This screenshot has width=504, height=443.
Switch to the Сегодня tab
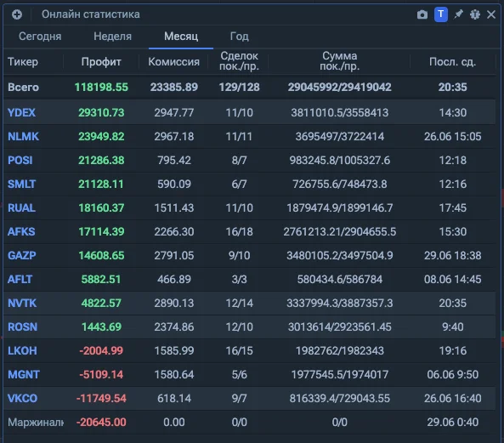point(40,37)
